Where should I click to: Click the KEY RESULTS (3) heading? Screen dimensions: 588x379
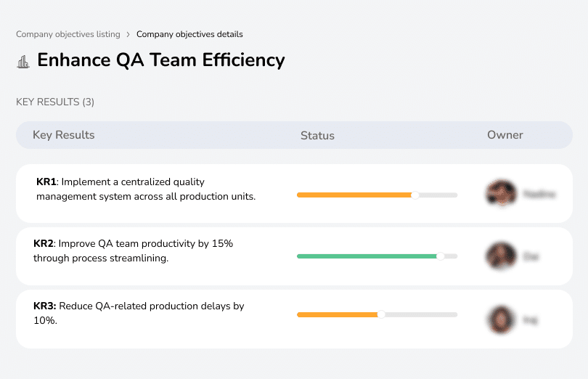pyautogui.click(x=55, y=102)
